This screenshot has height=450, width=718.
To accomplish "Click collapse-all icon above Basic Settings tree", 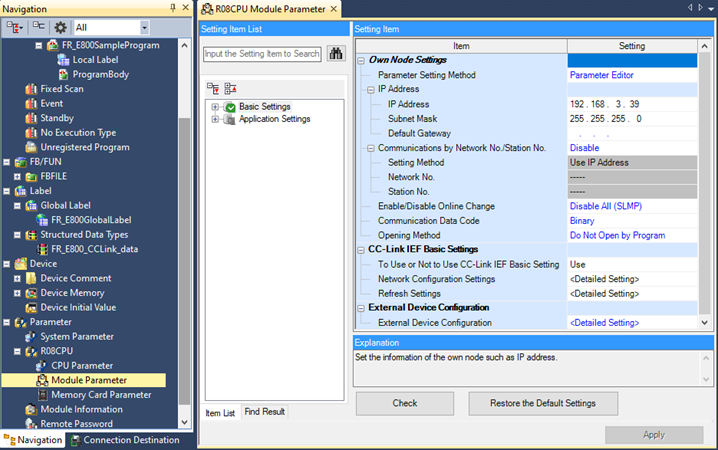I will point(230,88).
